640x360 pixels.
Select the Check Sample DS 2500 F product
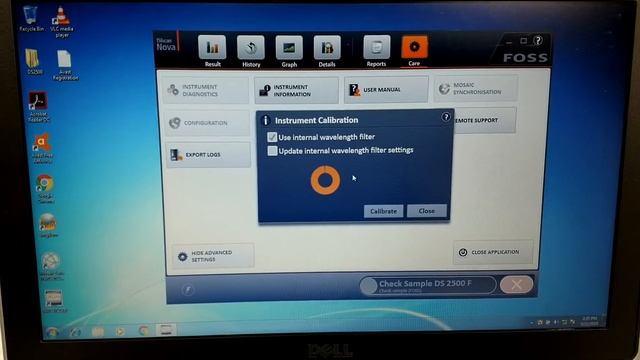[428, 285]
